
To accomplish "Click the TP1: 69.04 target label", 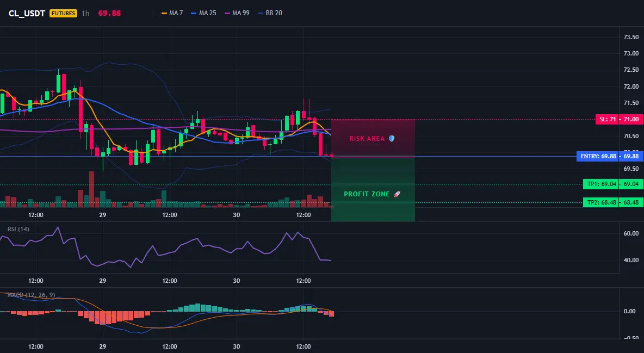I will click(601, 184).
